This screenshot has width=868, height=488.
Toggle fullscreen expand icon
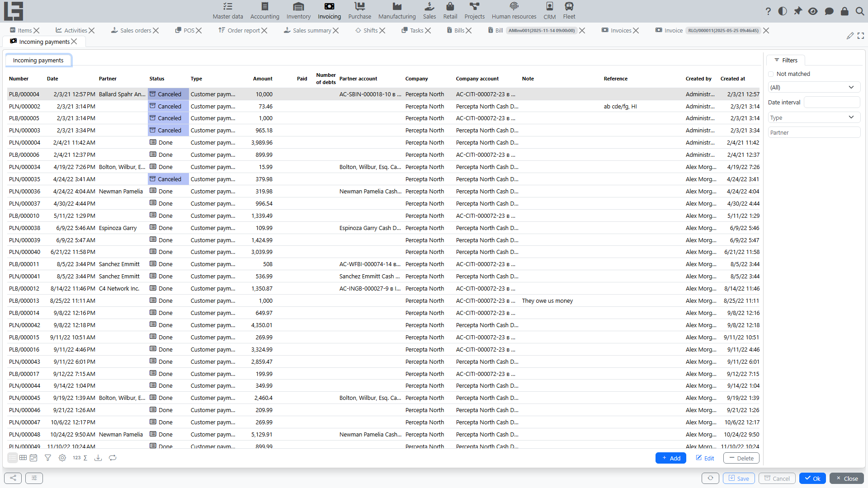[x=861, y=36]
